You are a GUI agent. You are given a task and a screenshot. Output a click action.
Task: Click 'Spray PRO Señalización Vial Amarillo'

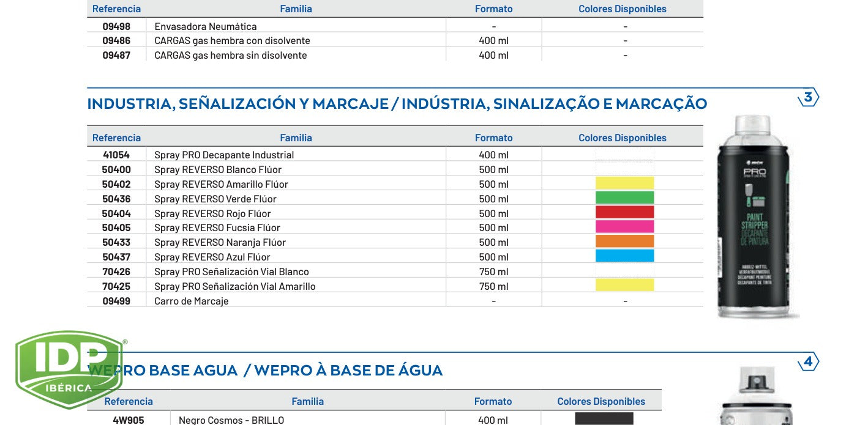click(235, 286)
